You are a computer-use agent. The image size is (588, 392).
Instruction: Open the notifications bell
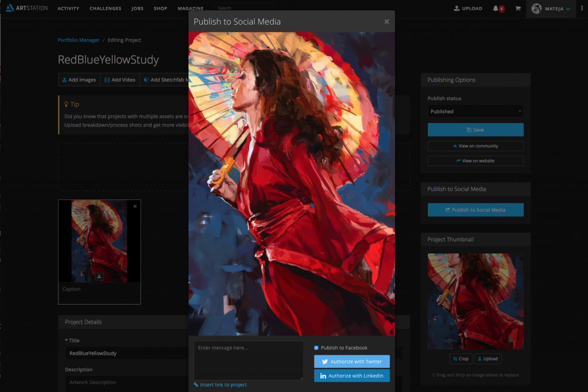click(496, 9)
